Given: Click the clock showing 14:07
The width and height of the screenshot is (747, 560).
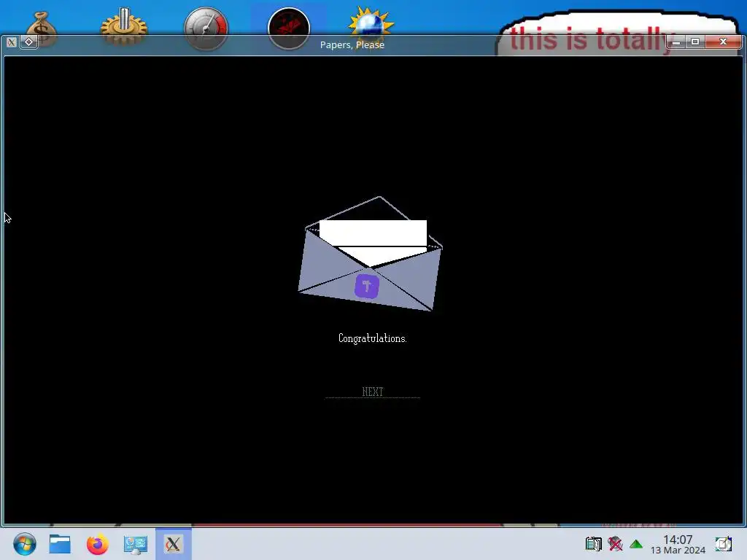Looking at the screenshot, I should click(x=678, y=544).
